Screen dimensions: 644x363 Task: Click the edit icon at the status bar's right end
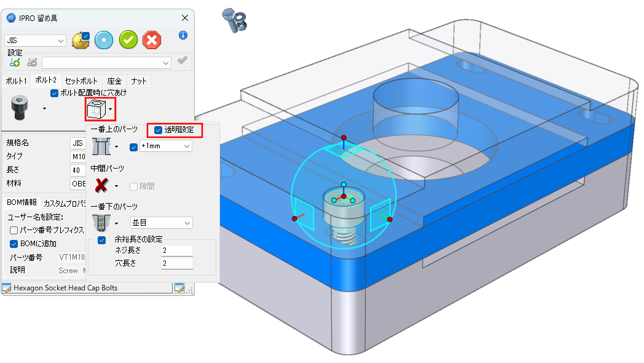coord(179,288)
